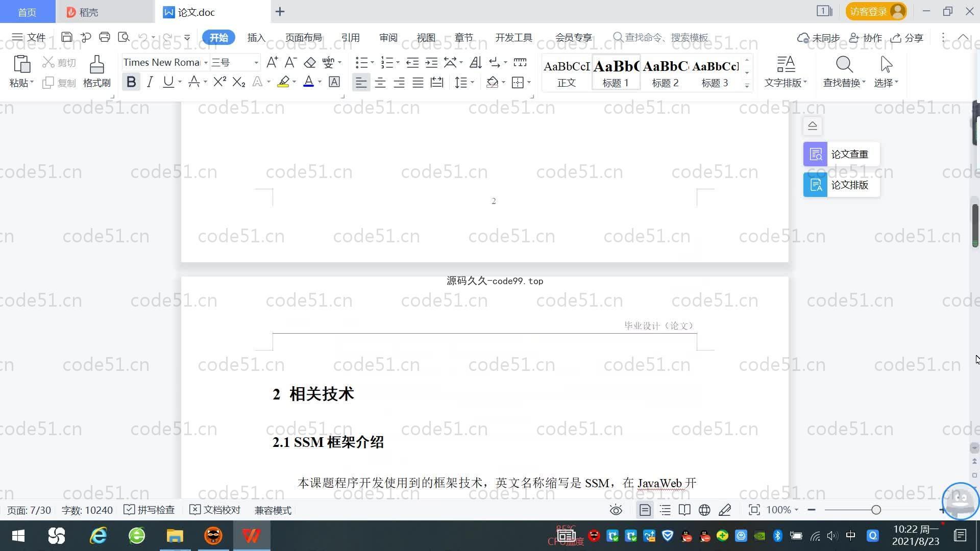Open the 页面布局 ribbon tab

tap(303, 37)
